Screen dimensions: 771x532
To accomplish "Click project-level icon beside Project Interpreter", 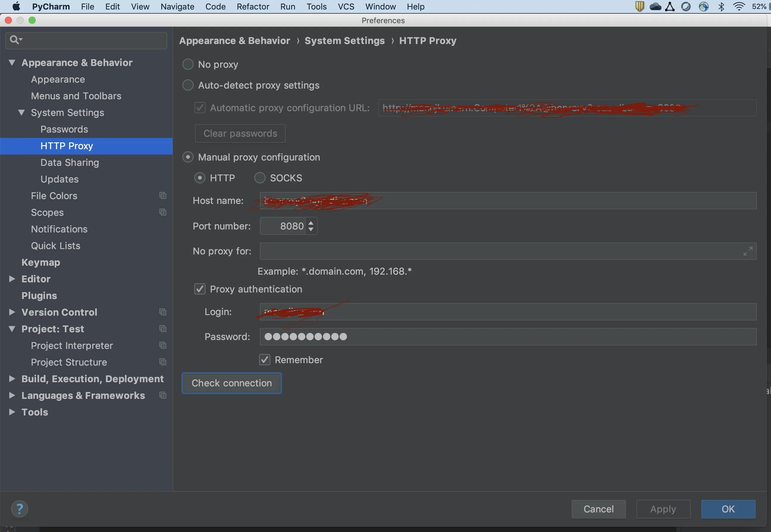I will coord(163,345).
